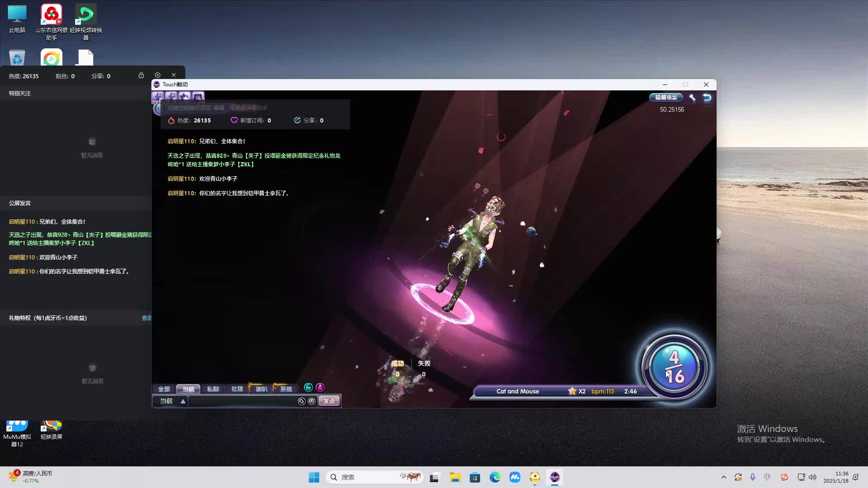
Task: Click the Touch app icon in taskbar
Action: coord(555,477)
